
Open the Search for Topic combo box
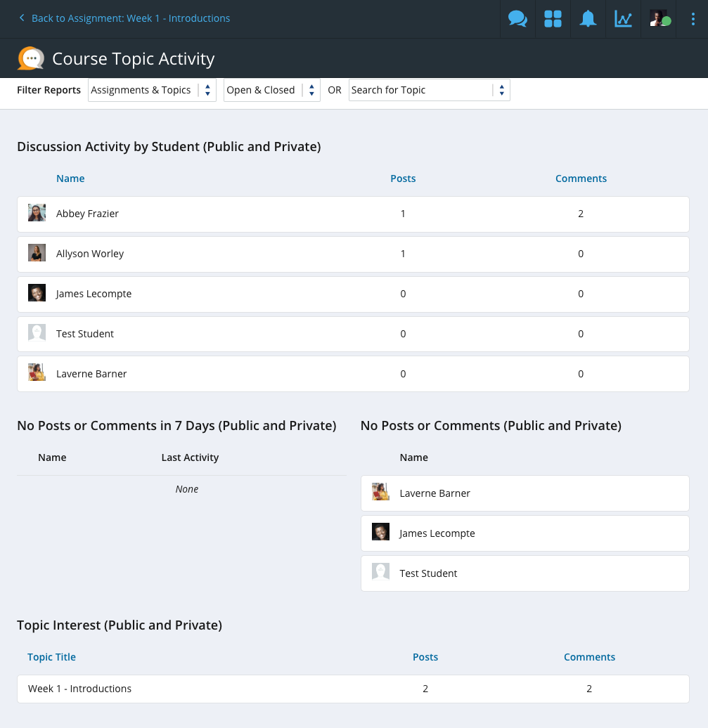click(429, 90)
